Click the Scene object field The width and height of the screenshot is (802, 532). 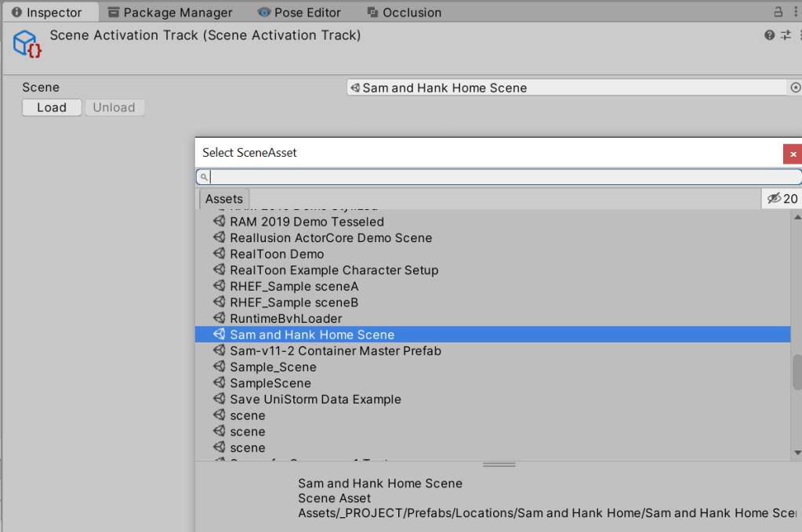(x=566, y=88)
